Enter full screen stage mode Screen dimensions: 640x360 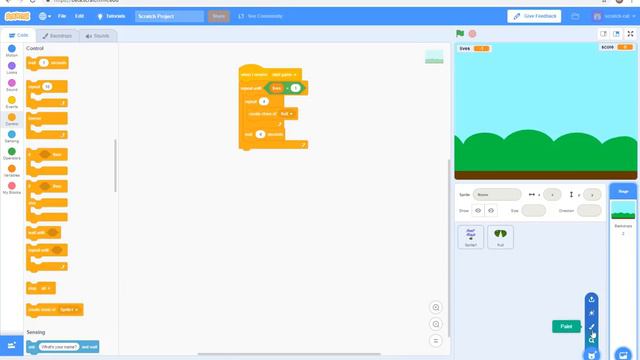(x=631, y=34)
